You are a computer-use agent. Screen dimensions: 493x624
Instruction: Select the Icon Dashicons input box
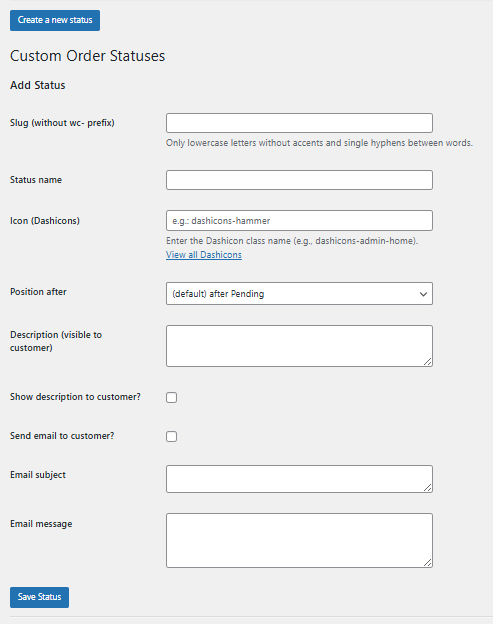tap(299, 220)
